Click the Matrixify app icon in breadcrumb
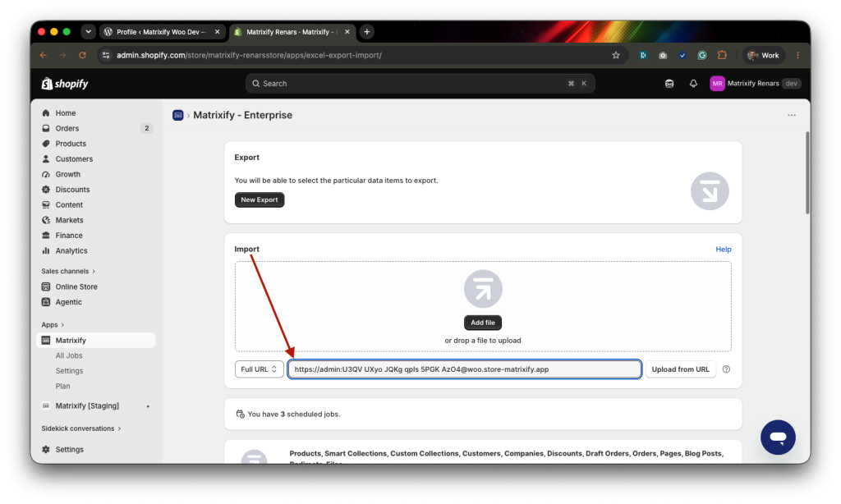Screen dimensions: 841x504 click(x=178, y=115)
